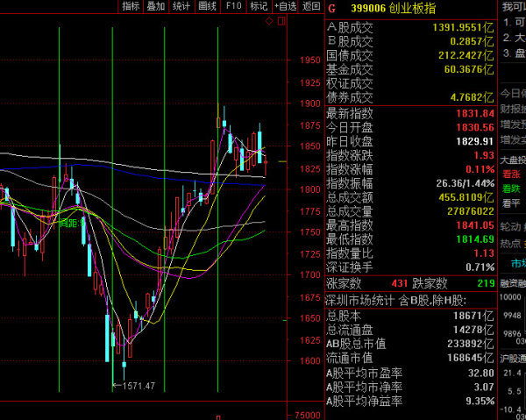Open the 指标 indicator tool
The height and width of the screenshot is (420, 526).
tap(131, 6)
